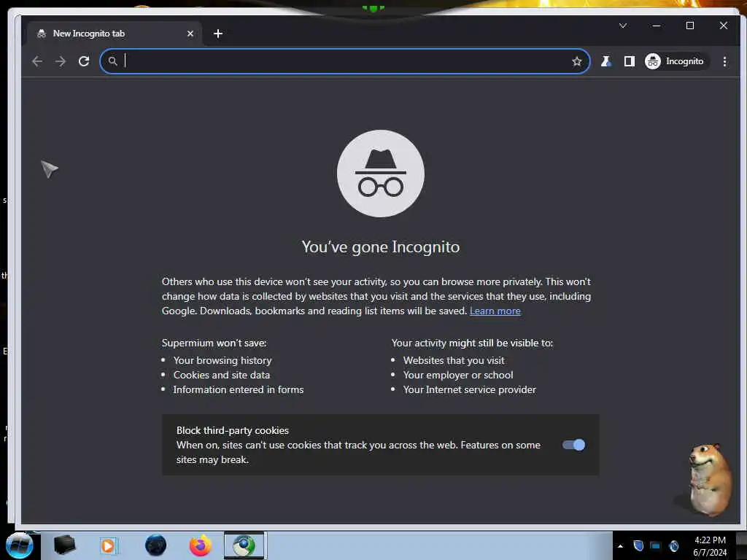The image size is (747, 560).
Task: Open the Windows Start orb
Action: click(20, 545)
